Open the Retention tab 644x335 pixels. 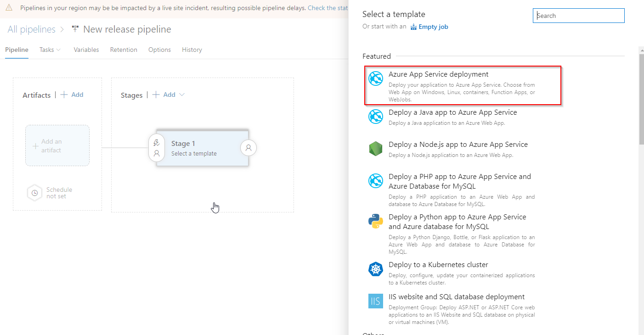pos(124,50)
